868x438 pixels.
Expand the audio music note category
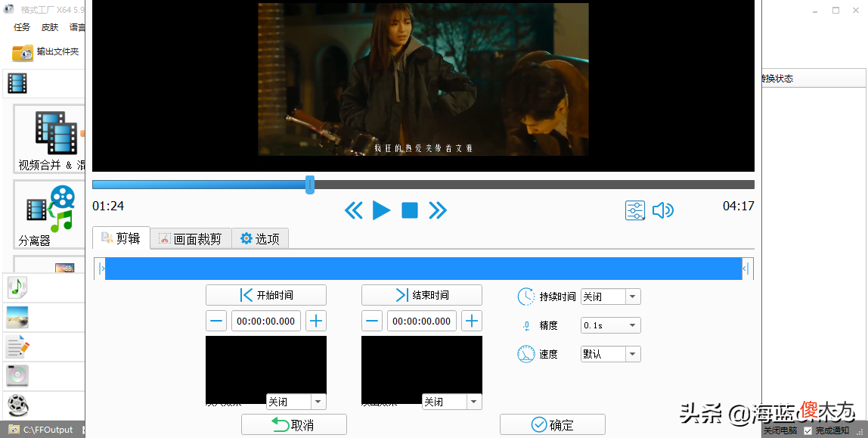coord(17,287)
